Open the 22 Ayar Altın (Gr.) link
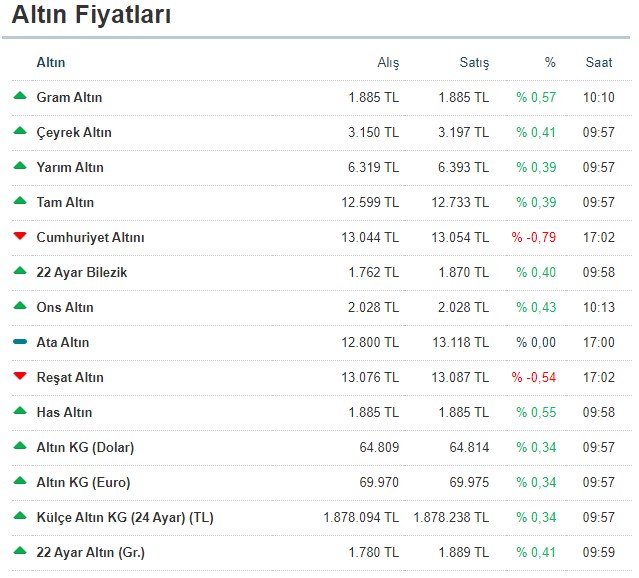This screenshot has width=639, height=578. 90,552
